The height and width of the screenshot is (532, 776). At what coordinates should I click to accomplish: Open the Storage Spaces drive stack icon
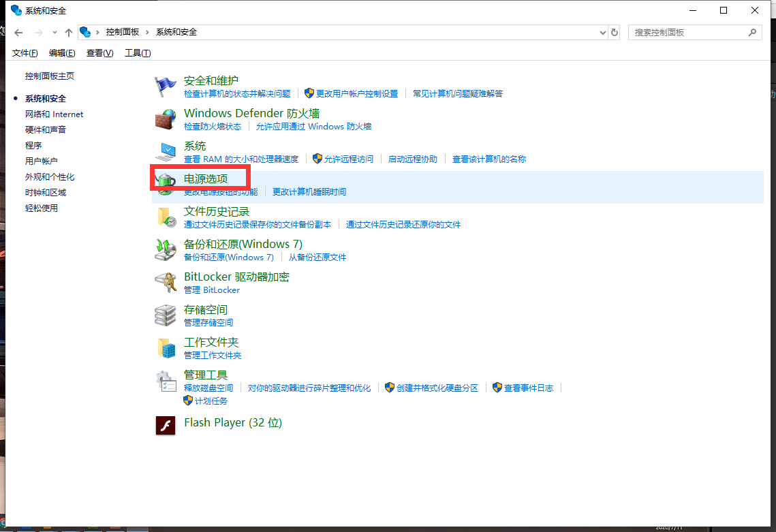click(x=166, y=315)
